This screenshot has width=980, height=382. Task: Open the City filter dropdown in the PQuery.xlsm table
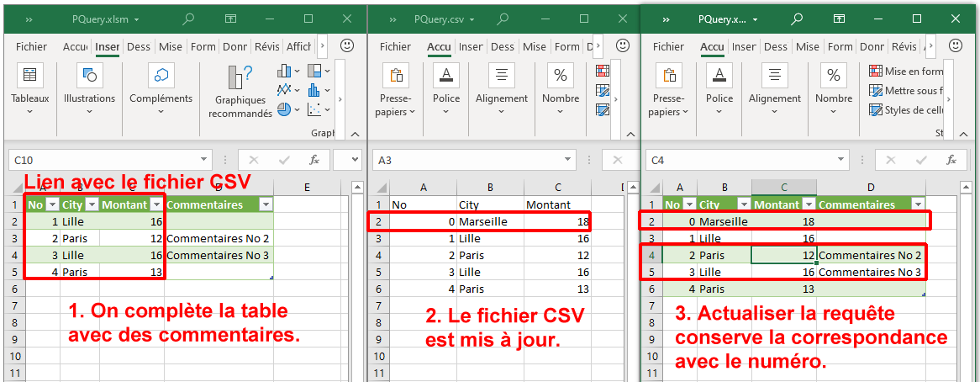point(91,204)
